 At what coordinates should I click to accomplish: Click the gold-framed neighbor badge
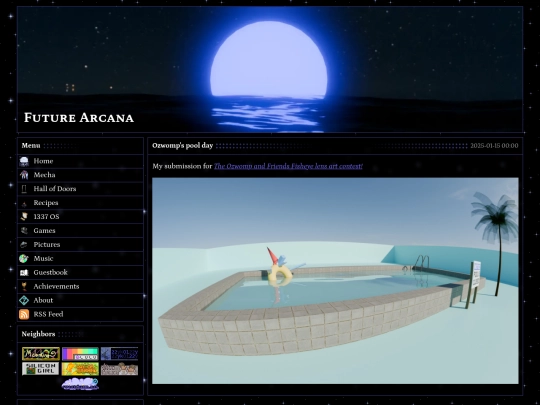click(x=41, y=354)
